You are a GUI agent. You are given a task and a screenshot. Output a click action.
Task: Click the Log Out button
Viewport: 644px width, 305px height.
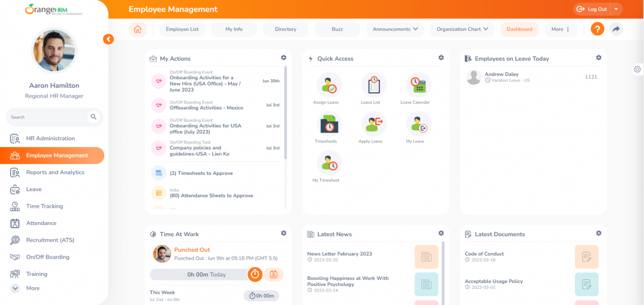[592, 9]
